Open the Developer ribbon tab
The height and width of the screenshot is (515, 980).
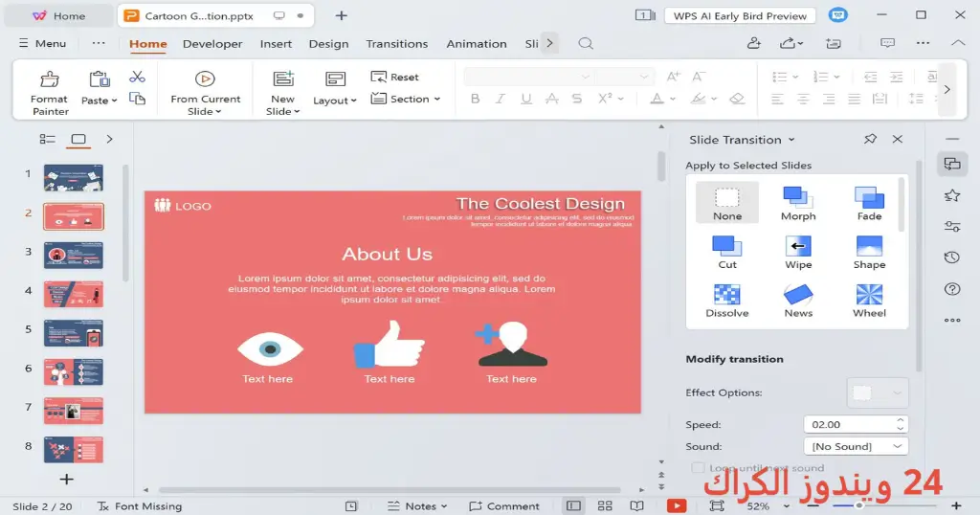[212, 44]
